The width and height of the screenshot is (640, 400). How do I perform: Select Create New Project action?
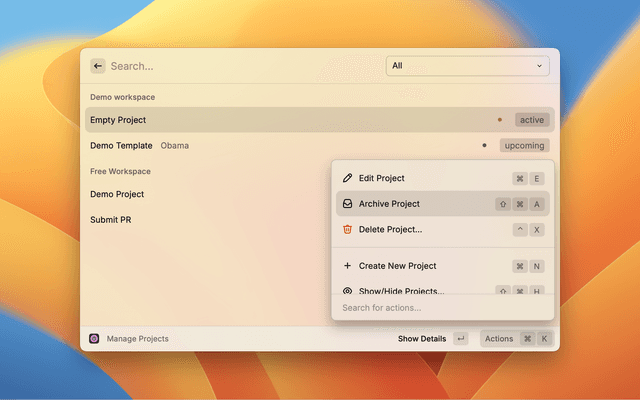397,266
